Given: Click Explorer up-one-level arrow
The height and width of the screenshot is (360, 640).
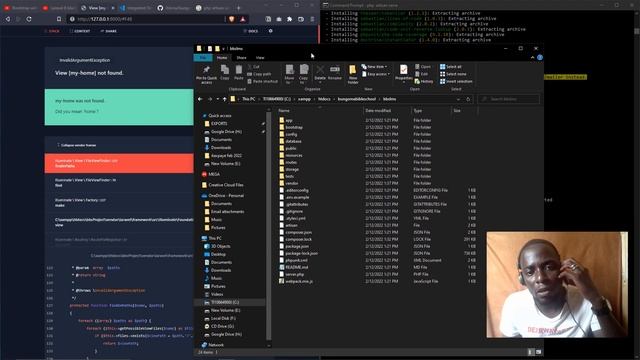Looking at the screenshot, I should click(224, 99).
